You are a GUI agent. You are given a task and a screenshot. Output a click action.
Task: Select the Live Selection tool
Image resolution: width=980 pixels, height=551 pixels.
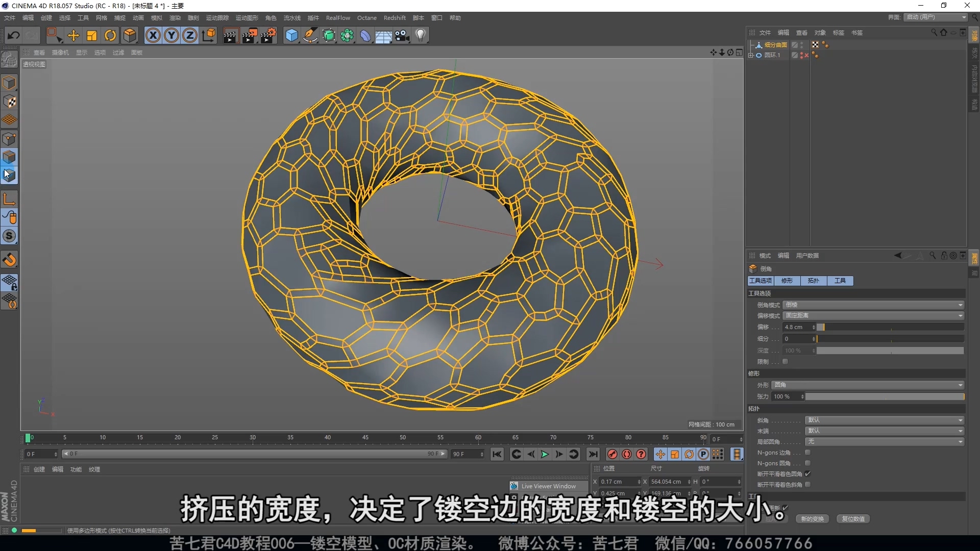pos(54,35)
